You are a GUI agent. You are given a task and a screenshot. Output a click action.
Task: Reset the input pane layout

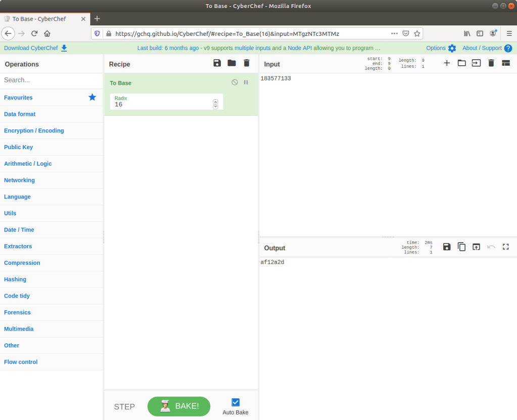coord(505,63)
